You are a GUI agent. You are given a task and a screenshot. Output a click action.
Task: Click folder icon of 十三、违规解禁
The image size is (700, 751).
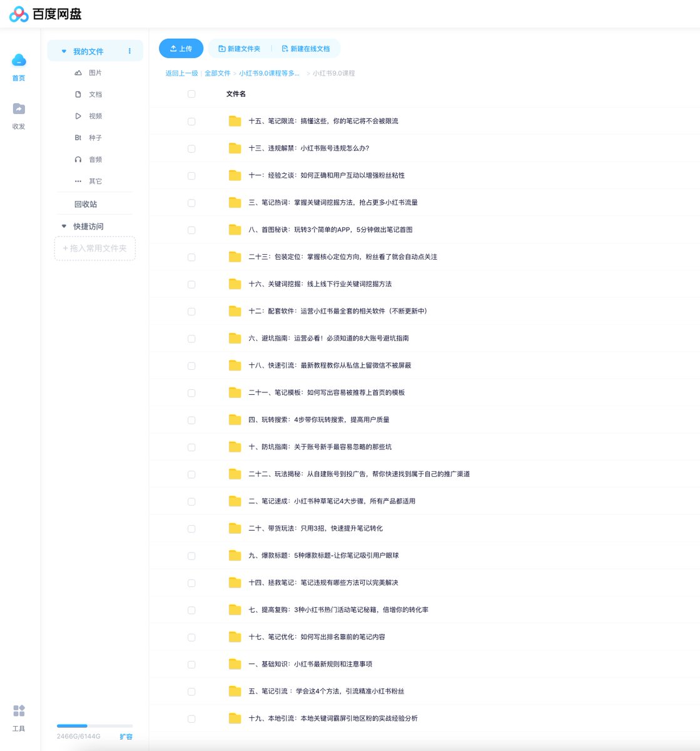click(x=235, y=148)
